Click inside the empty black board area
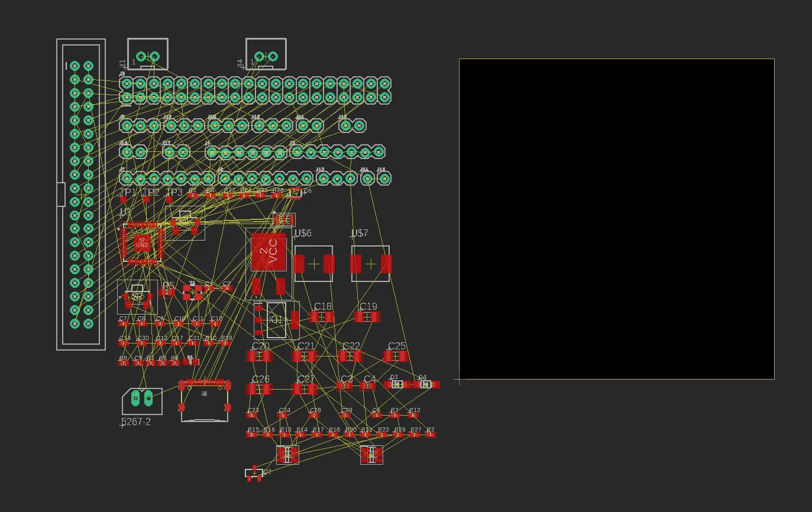The height and width of the screenshot is (512, 812). coord(617,219)
